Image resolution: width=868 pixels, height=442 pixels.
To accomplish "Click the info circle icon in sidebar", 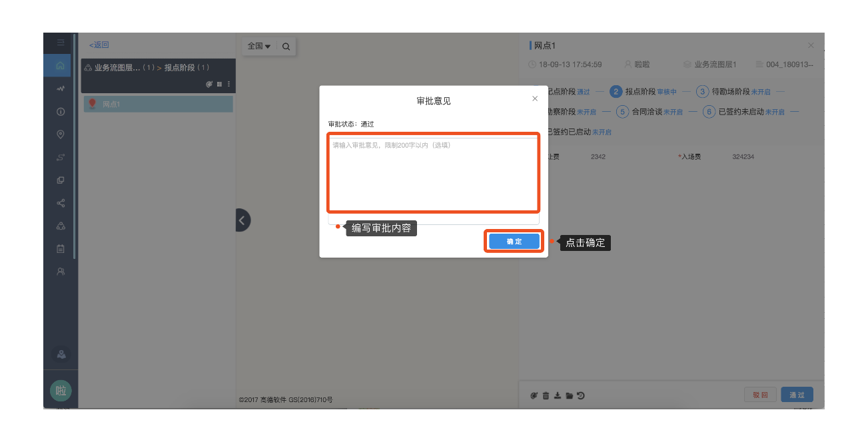I will [61, 111].
